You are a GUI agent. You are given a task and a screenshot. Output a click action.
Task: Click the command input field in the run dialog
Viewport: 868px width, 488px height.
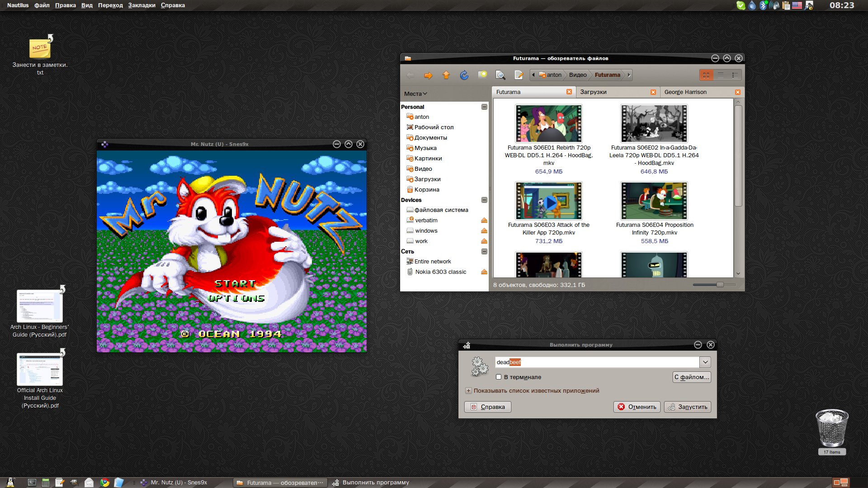pyautogui.click(x=597, y=362)
